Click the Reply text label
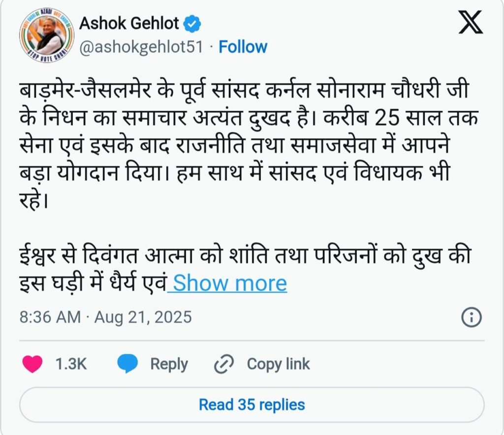 click(x=169, y=364)
